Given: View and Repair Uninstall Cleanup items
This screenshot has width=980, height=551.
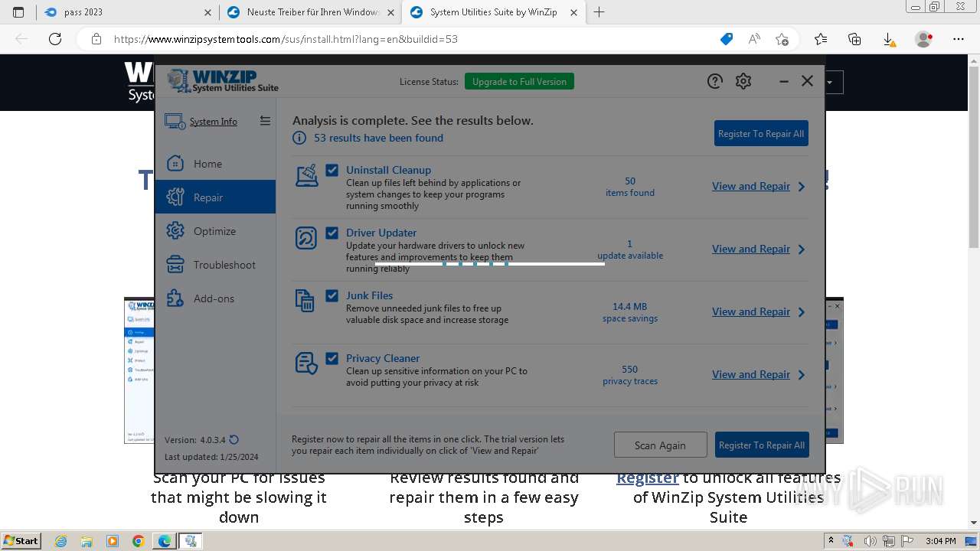Looking at the screenshot, I should [x=751, y=186].
